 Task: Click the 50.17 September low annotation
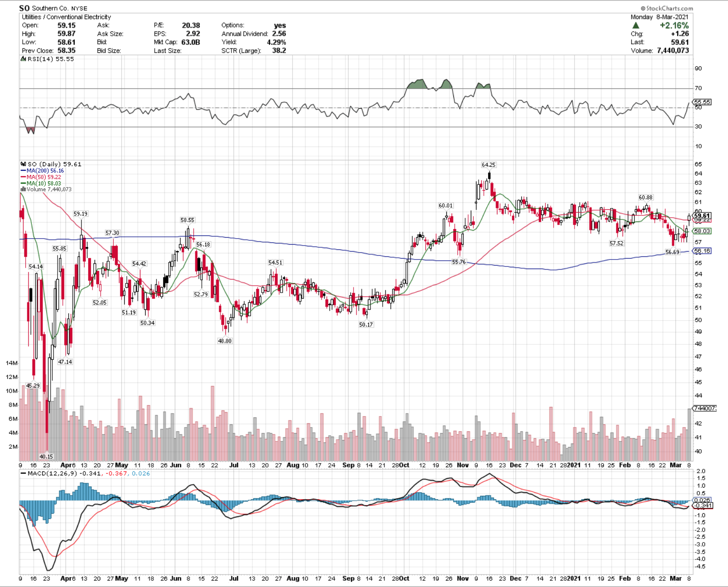[366, 324]
